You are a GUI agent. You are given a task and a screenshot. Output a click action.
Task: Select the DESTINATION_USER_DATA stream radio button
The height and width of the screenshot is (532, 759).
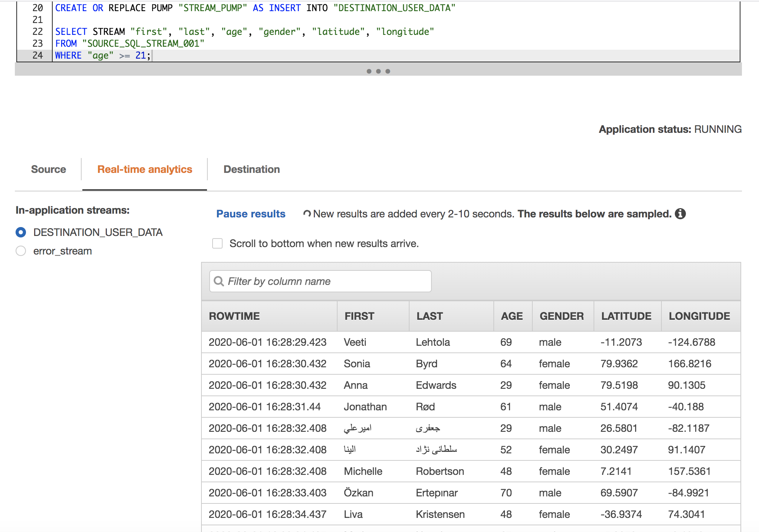[21, 232]
